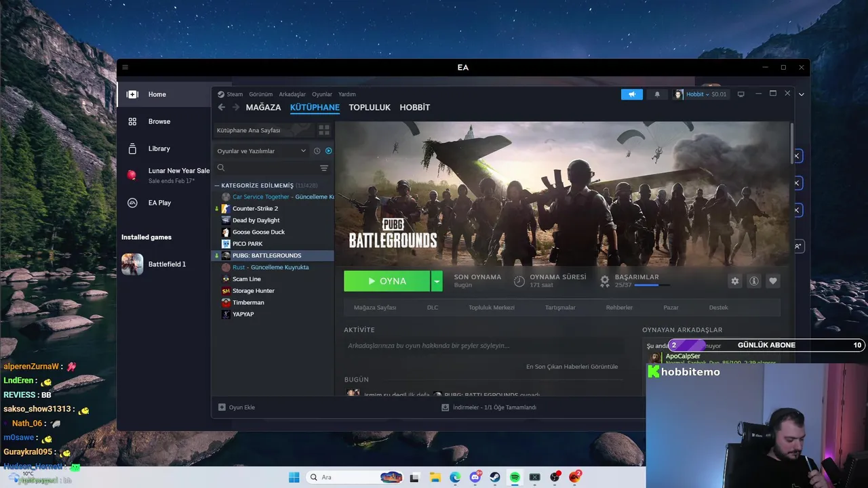
Task: Expand the OYNA button dropdown arrow
Action: (437, 281)
